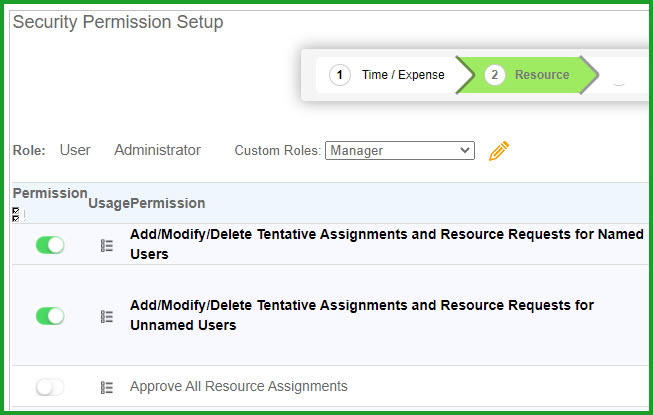Image resolution: width=653 pixels, height=415 pixels.
Task: Open usage list icon for Unnamed Users permission
Action: tap(107, 317)
